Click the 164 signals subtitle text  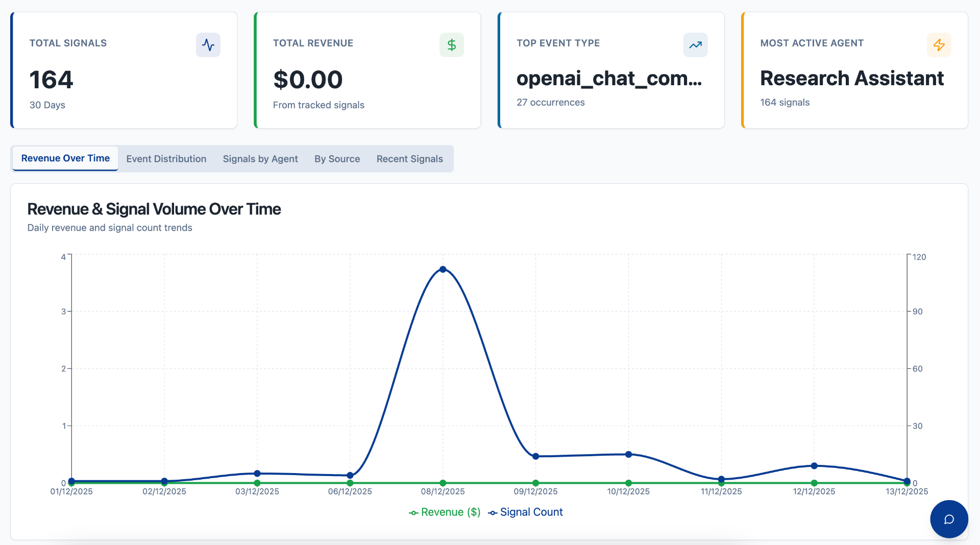pos(785,102)
